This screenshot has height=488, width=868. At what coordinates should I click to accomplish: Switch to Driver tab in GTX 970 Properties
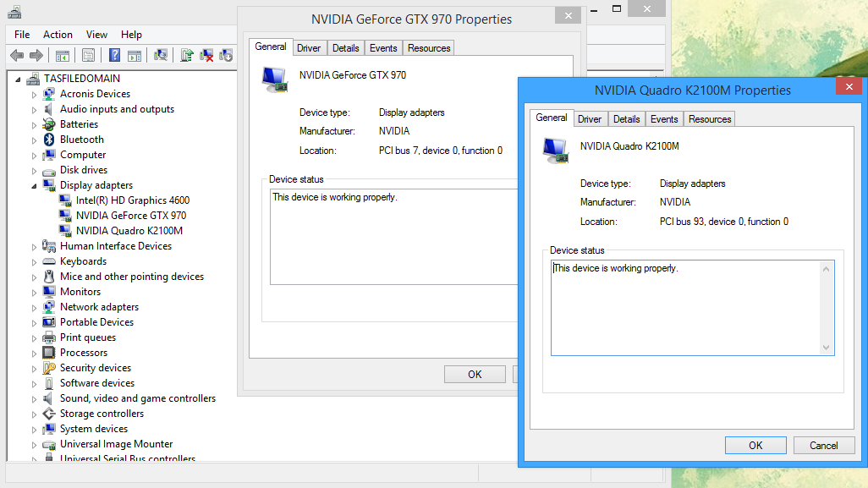[308, 48]
